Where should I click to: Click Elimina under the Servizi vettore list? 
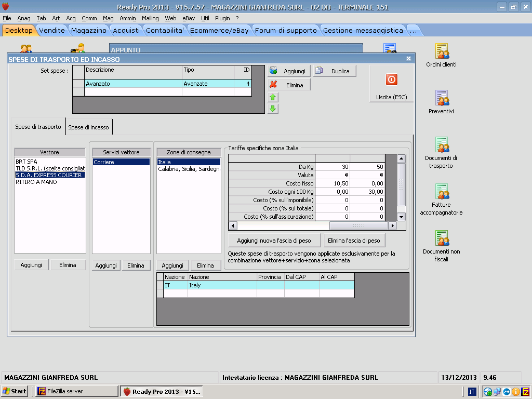point(136,265)
